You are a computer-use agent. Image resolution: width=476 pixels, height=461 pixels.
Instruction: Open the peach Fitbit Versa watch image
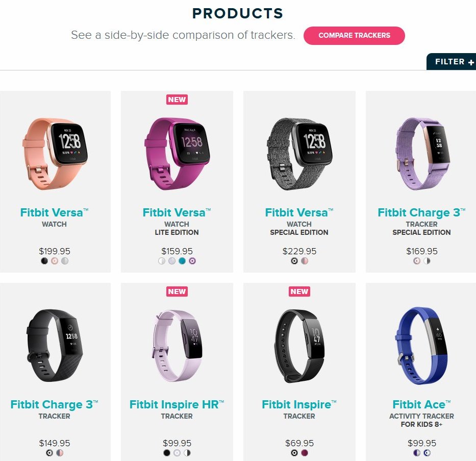[x=55, y=154]
